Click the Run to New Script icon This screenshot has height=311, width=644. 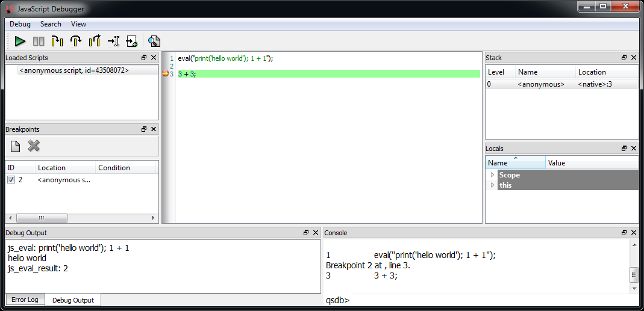pos(131,41)
